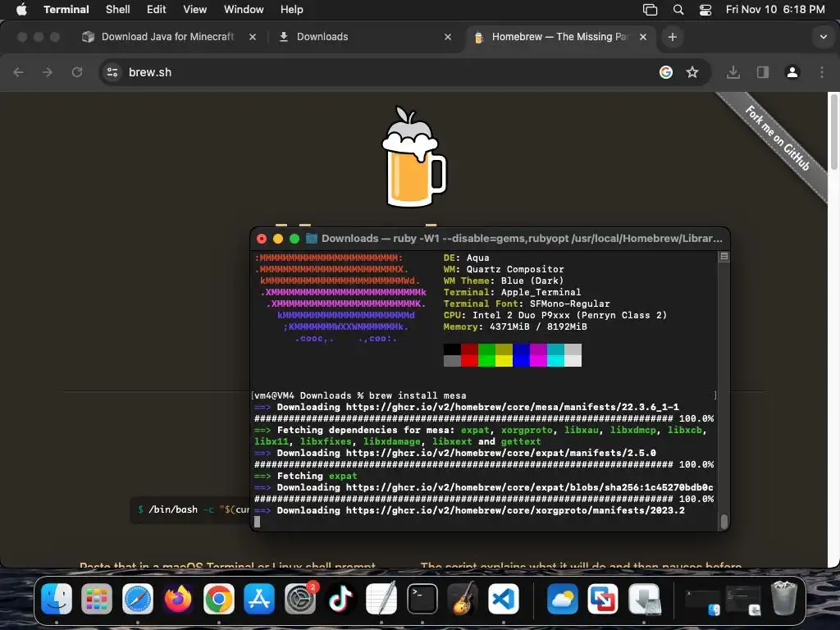Open System Settings with the badge

(300, 598)
